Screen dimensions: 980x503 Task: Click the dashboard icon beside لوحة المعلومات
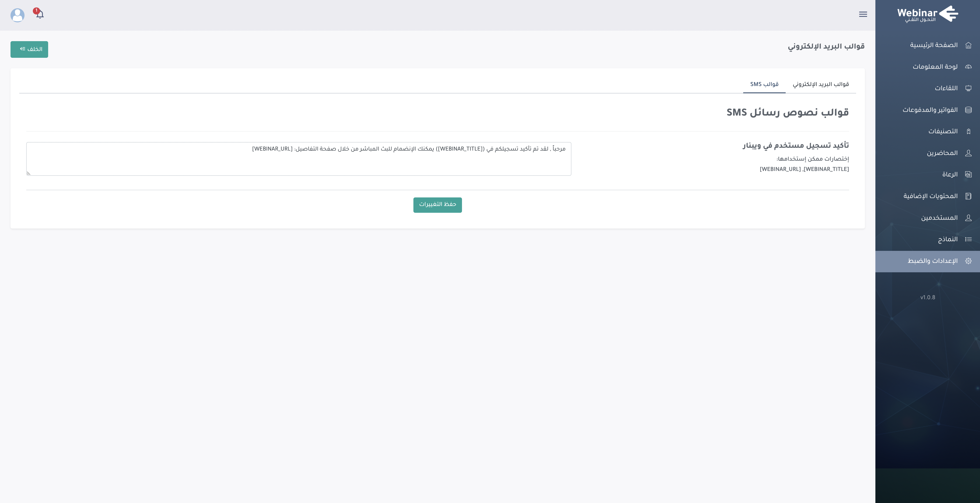968,67
